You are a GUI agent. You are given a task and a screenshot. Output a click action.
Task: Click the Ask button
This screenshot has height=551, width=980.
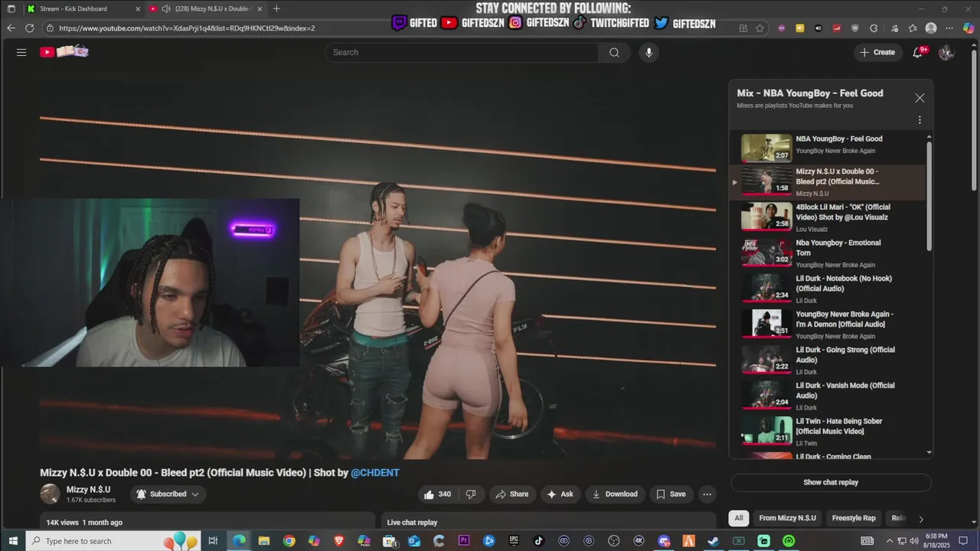(x=560, y=494)
